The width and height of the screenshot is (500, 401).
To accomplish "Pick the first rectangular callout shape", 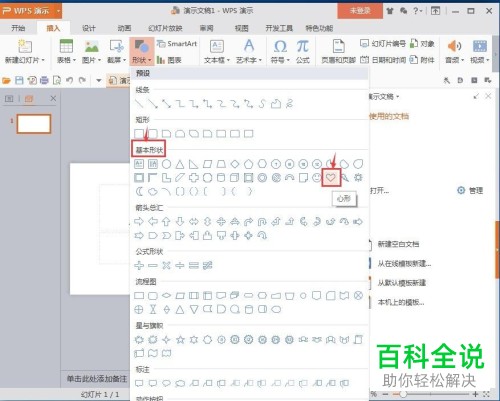I will tap(139, 383).
